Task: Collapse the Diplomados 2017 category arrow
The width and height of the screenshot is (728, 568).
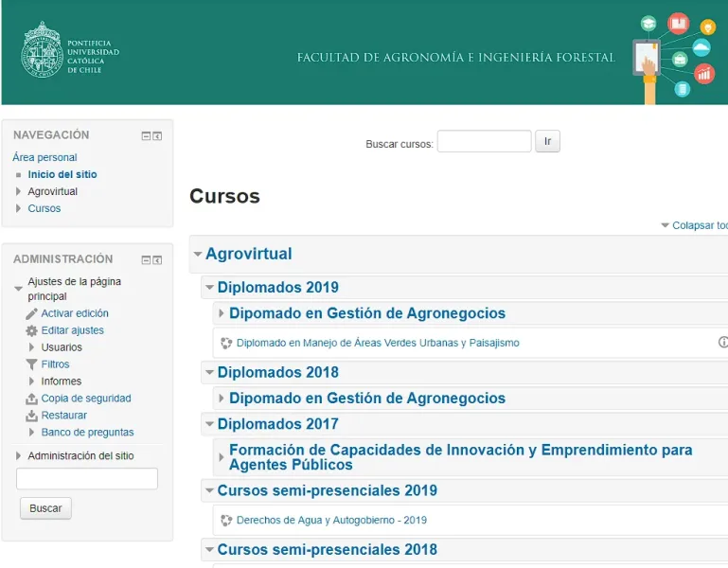Action: pos(209,424)
